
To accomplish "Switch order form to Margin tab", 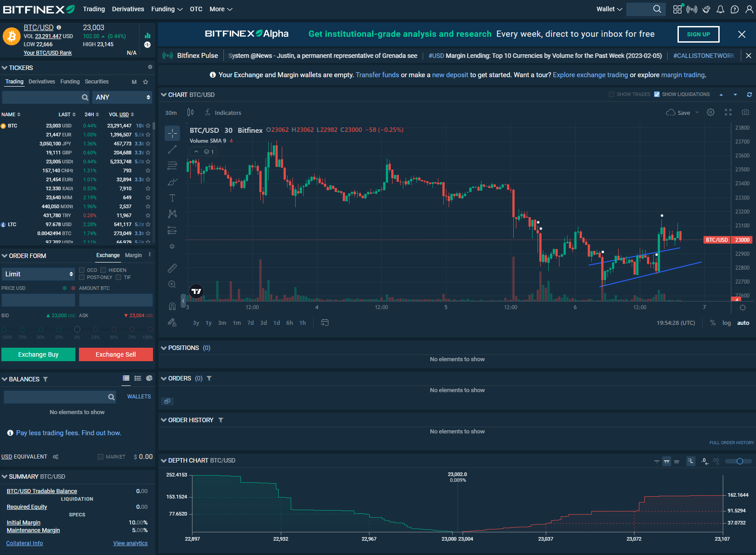I will click(x=133, y=255).
